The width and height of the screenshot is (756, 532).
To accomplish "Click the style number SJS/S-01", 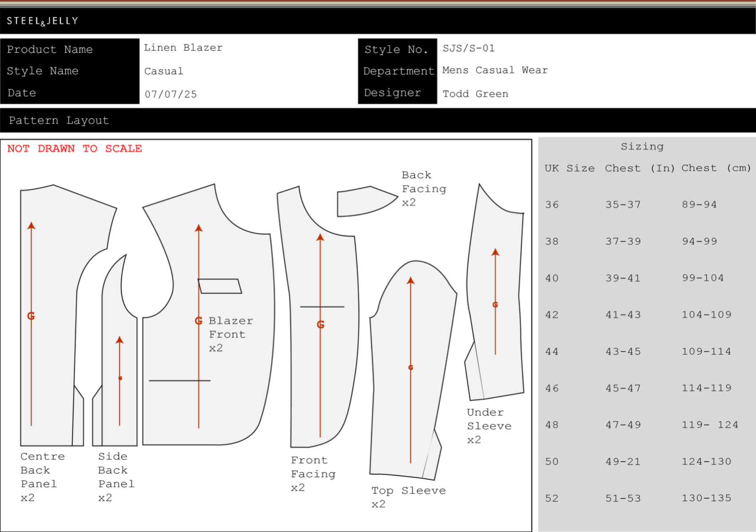I will coord(469,48).
